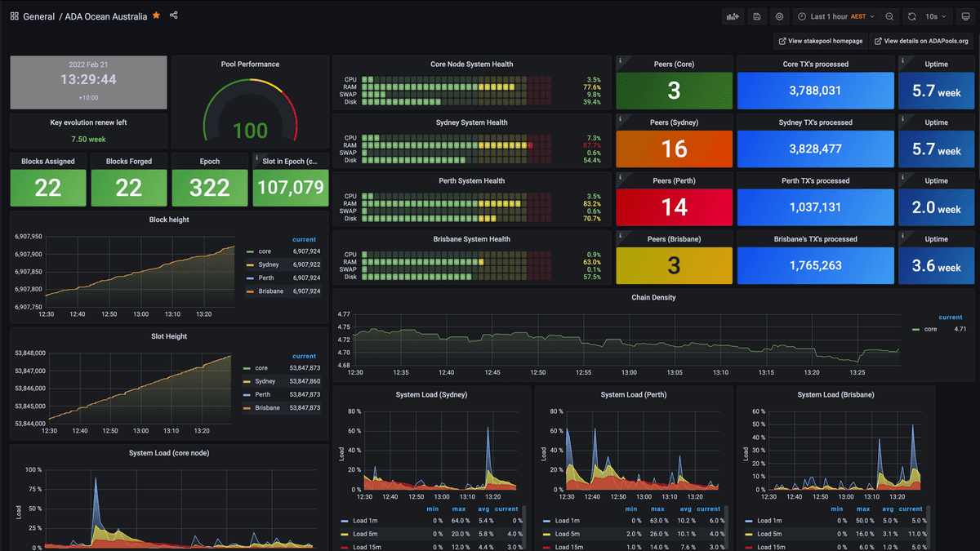Open the Brisbane System Health panel menu
The width and height of the screenshot is (980, 551).
[472, 239]
